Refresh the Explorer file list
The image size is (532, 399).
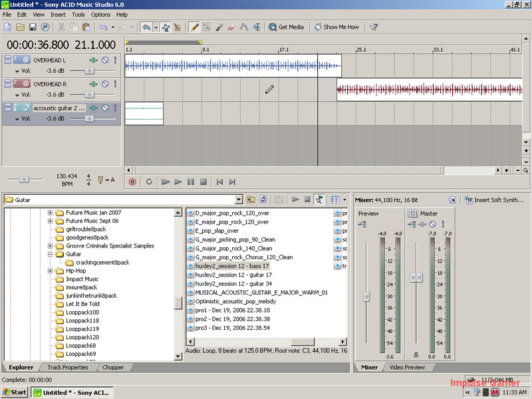263,199
